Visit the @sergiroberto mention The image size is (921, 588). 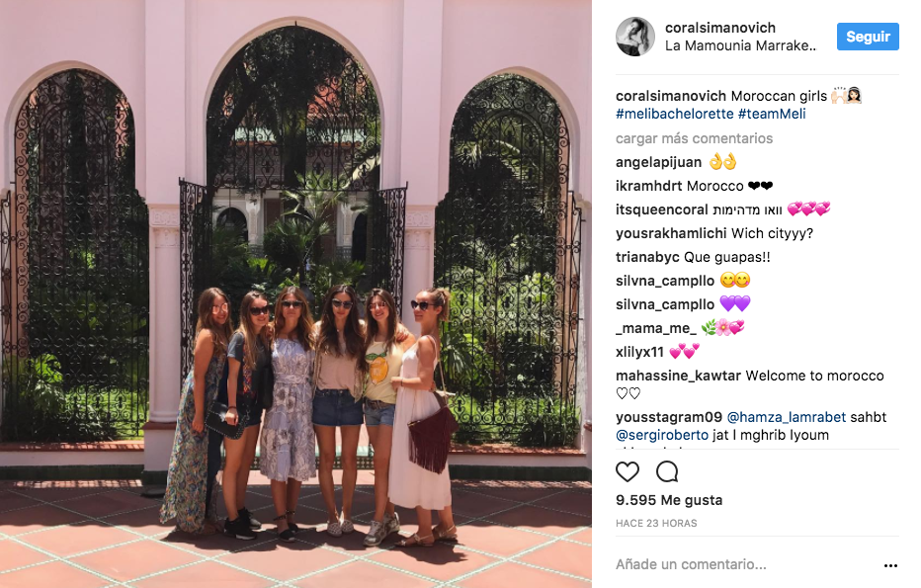tap(662, 435)
